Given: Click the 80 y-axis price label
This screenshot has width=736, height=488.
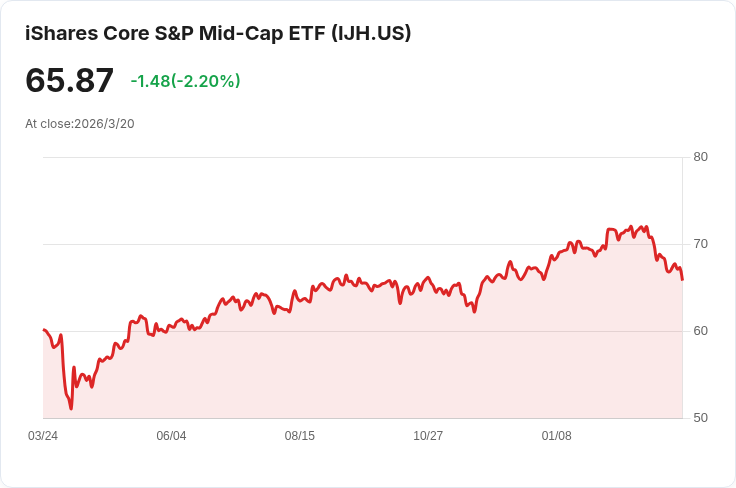Looking at the screenshot, I should [x=700, y=157].
